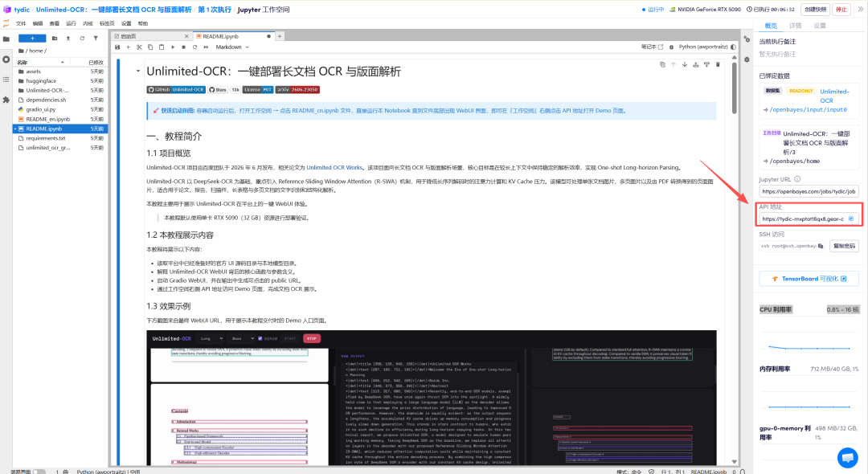The height and width of the screenshot is (474, 868).
Task: Restart kernel and run all cells
Action: 206,47
